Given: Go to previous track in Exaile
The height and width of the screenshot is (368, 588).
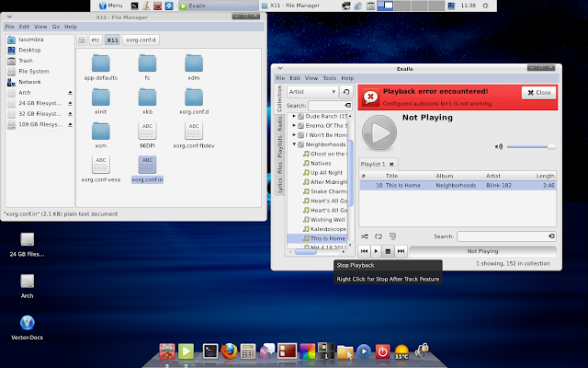Looking at the screenshot, I should 364,251.
